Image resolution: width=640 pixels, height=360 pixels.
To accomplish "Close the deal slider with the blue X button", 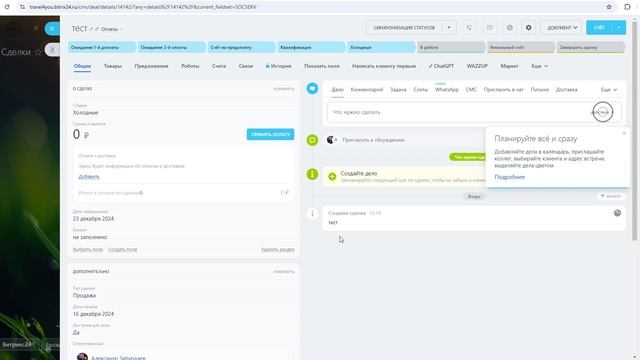I will [x=52, y=29].
